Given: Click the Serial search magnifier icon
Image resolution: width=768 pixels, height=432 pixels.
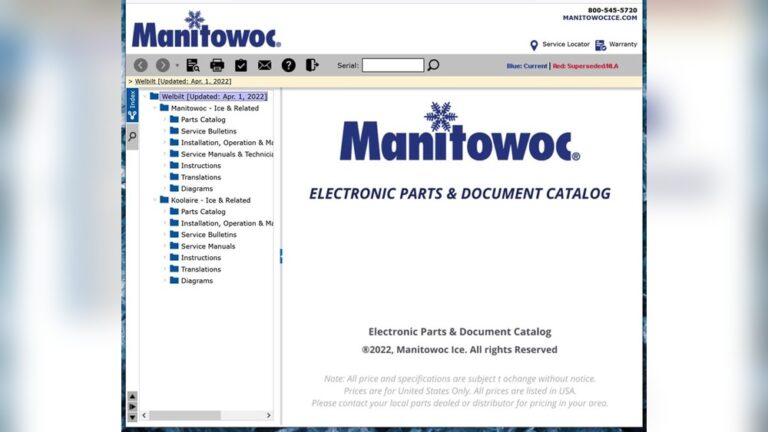Looking at the screenshot, I should [x=433, y=65].
